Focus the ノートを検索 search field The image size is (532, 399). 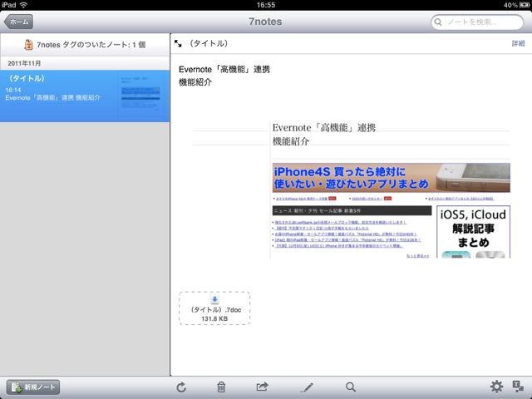pos(476,22)
